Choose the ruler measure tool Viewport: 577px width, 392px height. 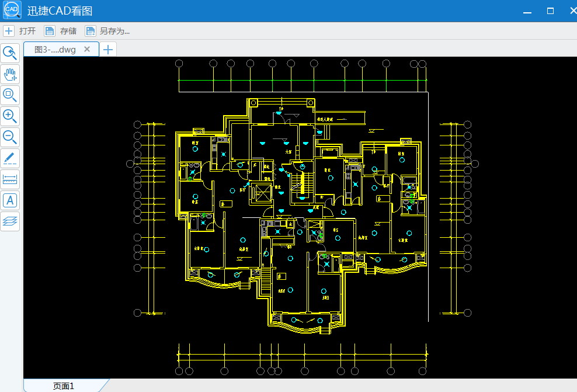[x=11, y=179]
